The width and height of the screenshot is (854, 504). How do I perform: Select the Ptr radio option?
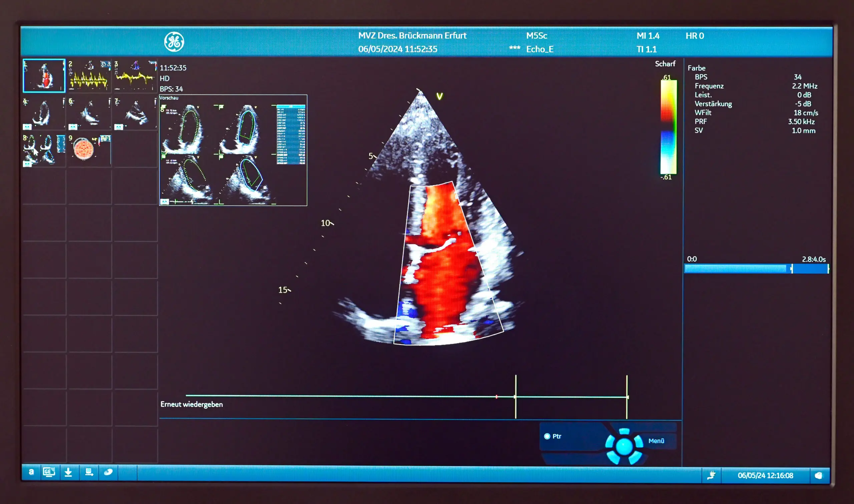click(x=547, y=436)
